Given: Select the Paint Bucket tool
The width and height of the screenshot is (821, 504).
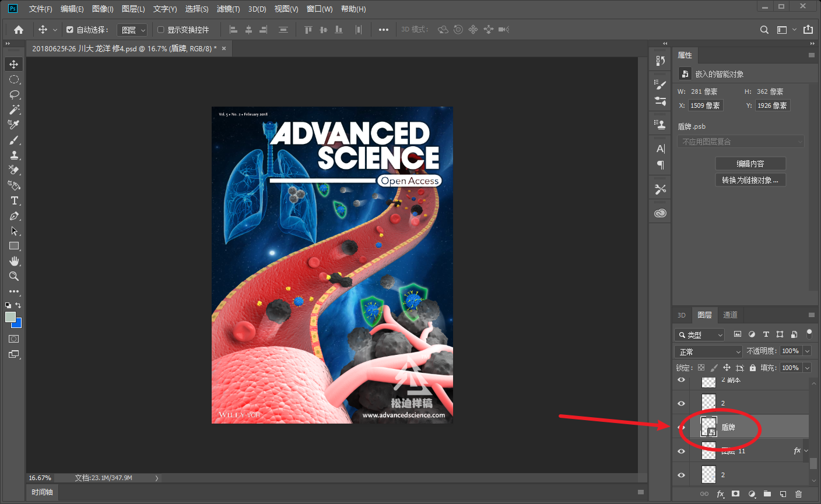Looking at the screenshot, I should point(14,185).
